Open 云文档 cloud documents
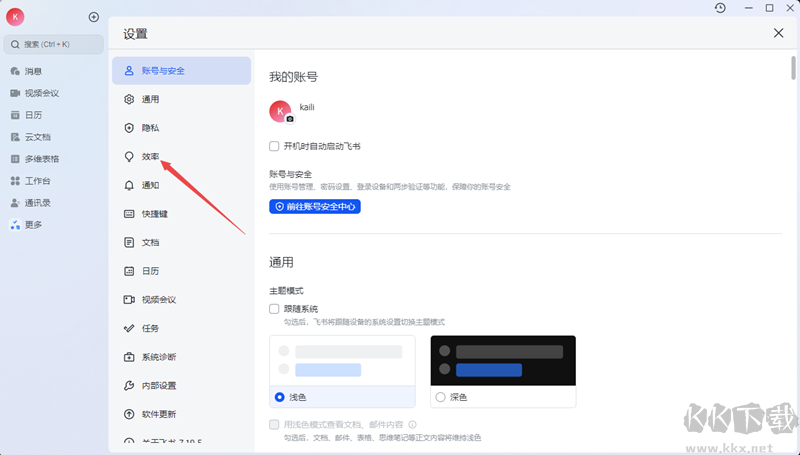 pyautogui.click(x=31, y=137)
